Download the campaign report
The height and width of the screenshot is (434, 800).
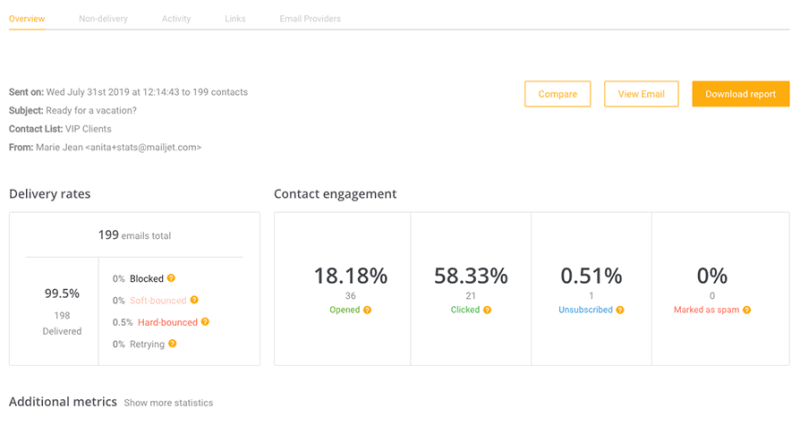(740, 94)
